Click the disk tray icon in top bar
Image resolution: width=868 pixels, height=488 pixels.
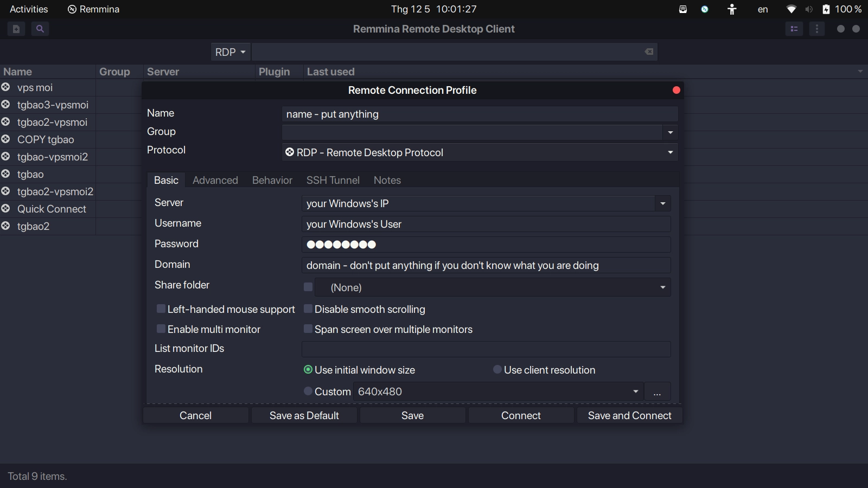click(x=683, y=9)
